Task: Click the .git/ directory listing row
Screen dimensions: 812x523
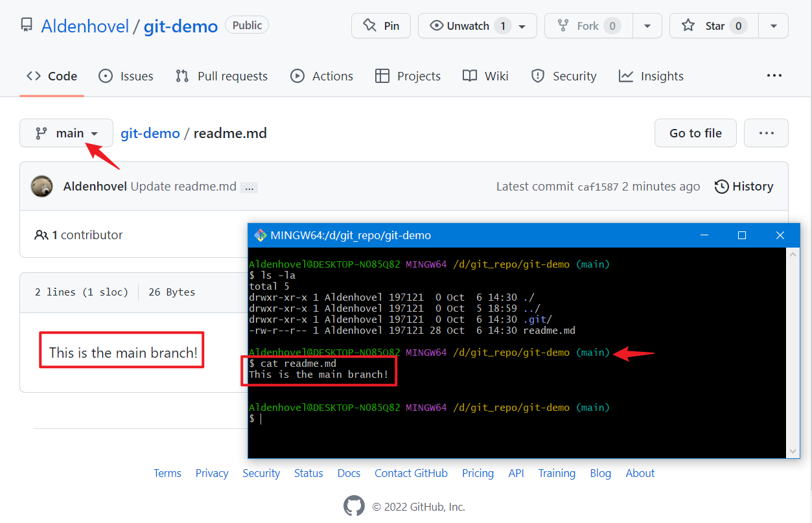Action: pos(400,320)
